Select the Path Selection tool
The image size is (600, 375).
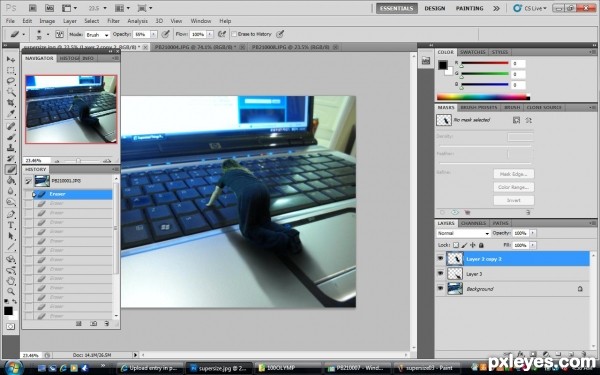(11, 236)
